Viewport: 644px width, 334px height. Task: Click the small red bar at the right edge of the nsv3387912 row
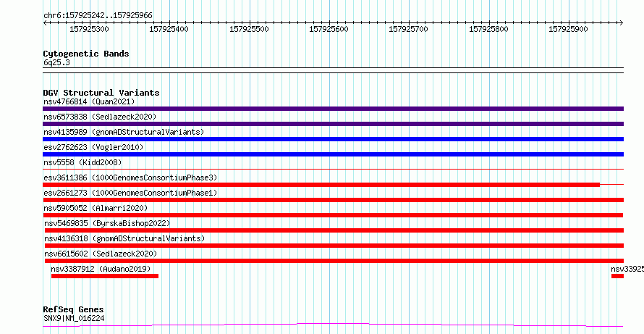[617, 276]
